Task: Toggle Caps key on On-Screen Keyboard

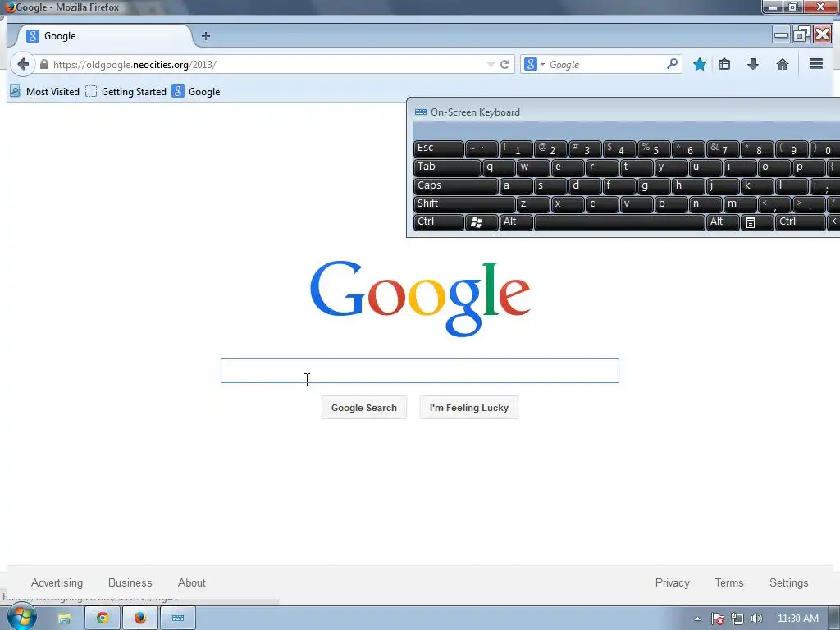Action: 456,185
